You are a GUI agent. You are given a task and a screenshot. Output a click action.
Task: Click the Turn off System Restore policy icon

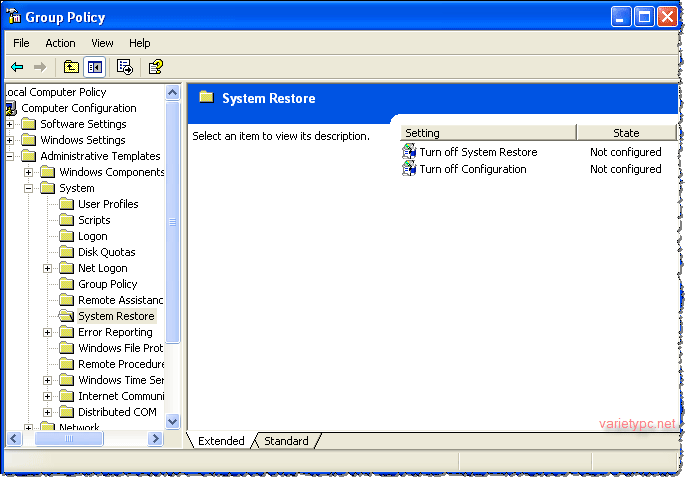point(409,152)
